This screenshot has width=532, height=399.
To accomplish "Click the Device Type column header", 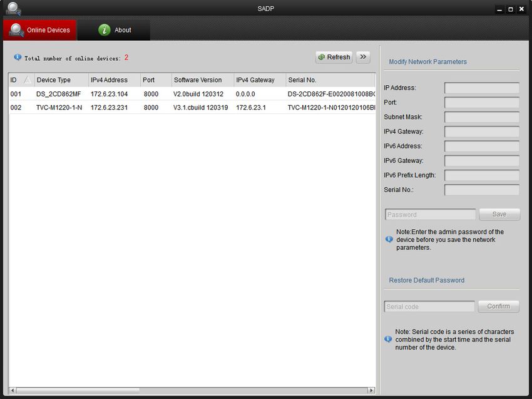I will click(61, 80).
